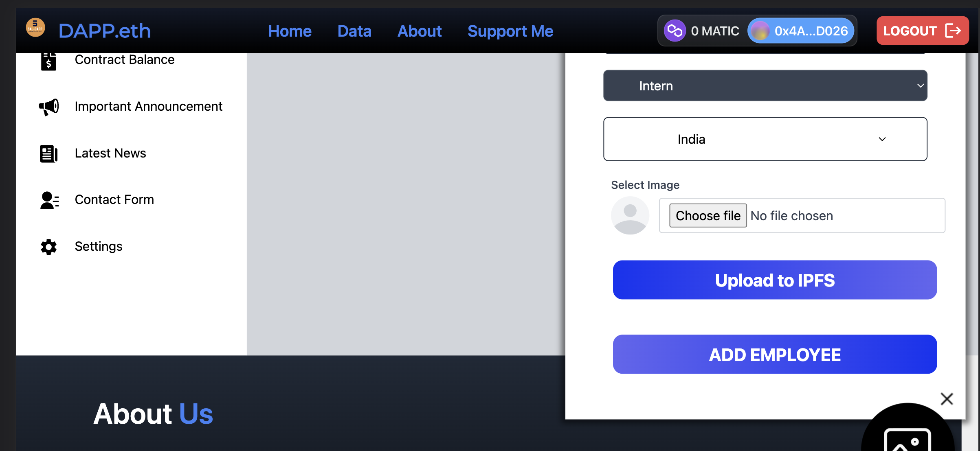Viewport: 980px width, 451px height.
Task: Open Settings with the gear icon
Action: [48, 247]
